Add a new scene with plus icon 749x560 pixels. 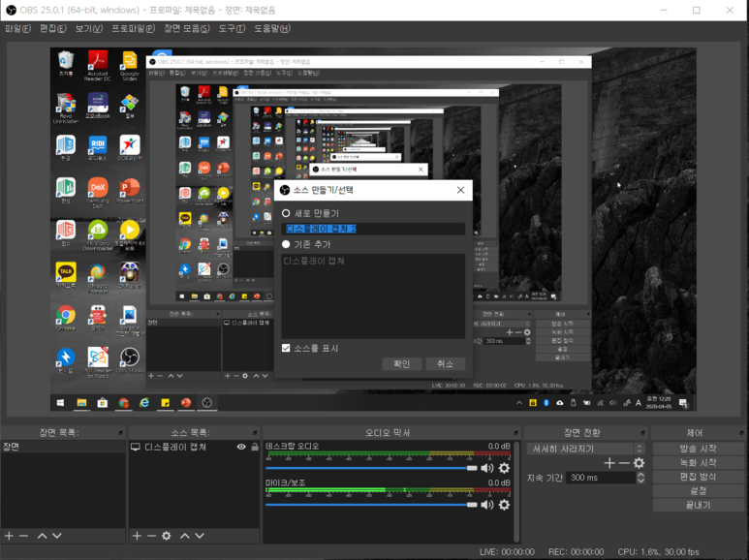tap(9, 536)
